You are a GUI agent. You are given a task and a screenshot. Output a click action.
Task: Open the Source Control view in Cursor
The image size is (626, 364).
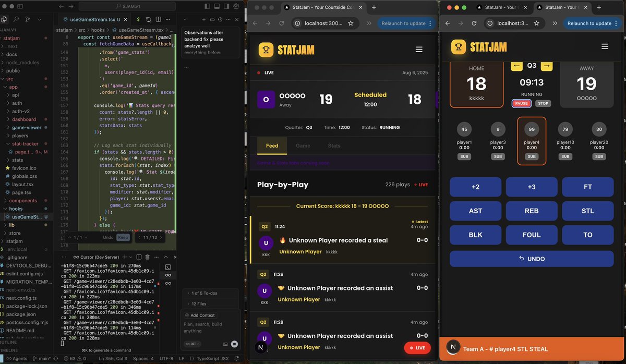(x=28, y=19)
